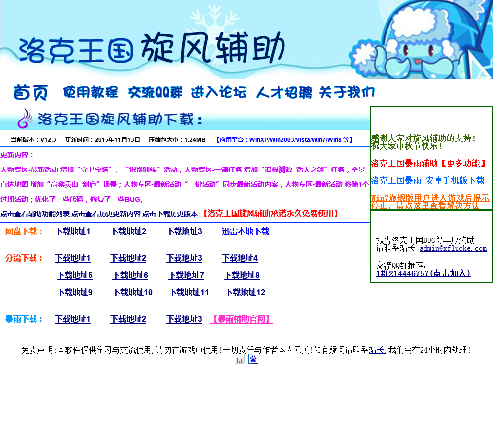Click 点击下载历史版本 link
This screenshot has width=493, height=448.
pyautogui.click(x=170, y=214)
